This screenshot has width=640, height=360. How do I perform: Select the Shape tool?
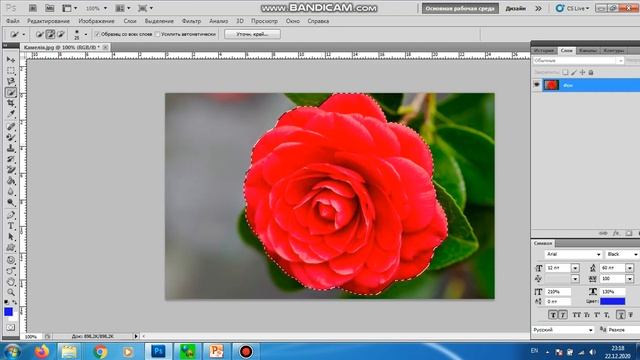[x=11, y=248]
